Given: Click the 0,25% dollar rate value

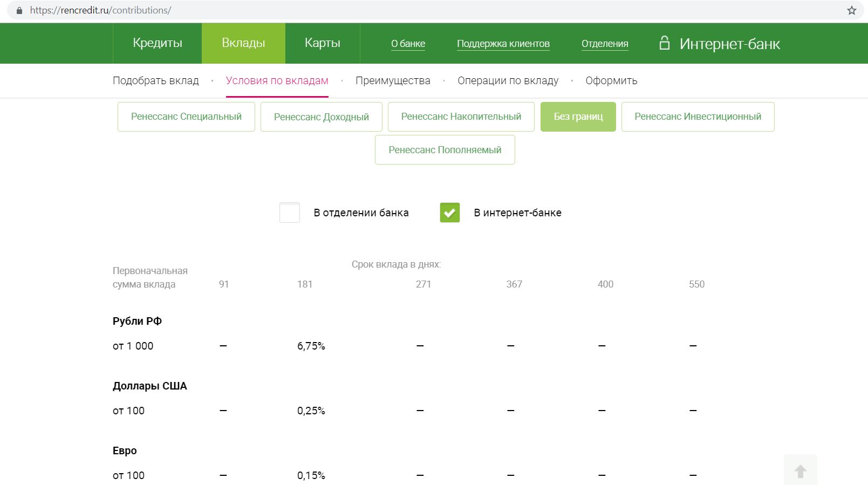Looking at the screenshot, I should tap(311, 411).
